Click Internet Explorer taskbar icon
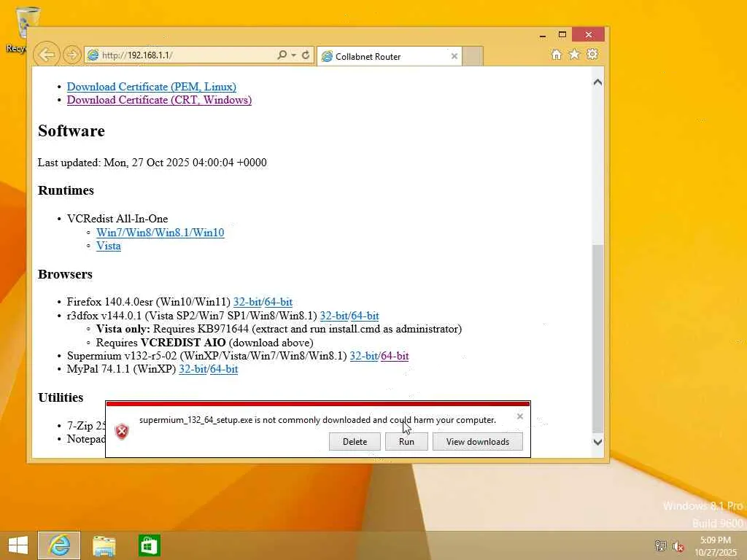This screenshot has height=560, width=747. (x=59, y=545)
